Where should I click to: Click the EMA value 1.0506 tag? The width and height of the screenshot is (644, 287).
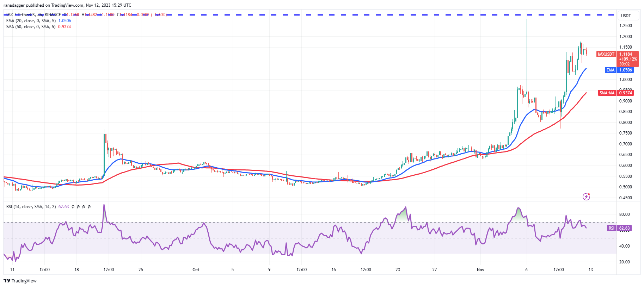(x=626, y=70)
